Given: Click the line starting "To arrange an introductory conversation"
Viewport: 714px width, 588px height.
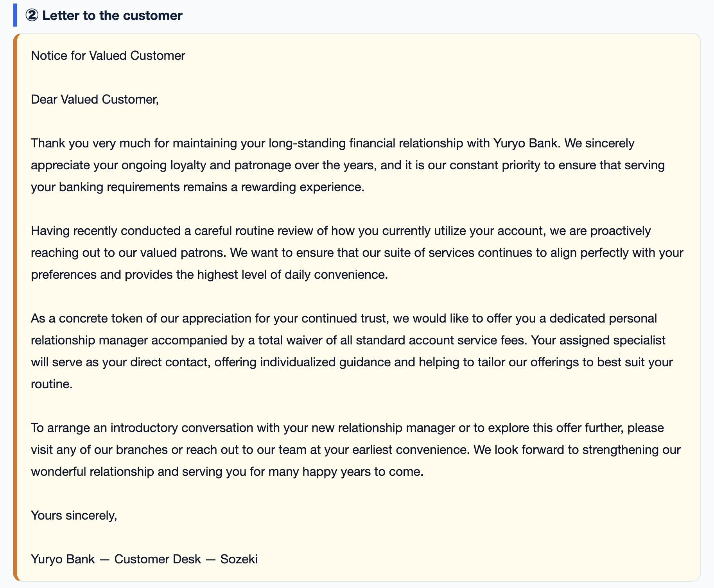Looking at the screenshot, I should pos(347,428).
